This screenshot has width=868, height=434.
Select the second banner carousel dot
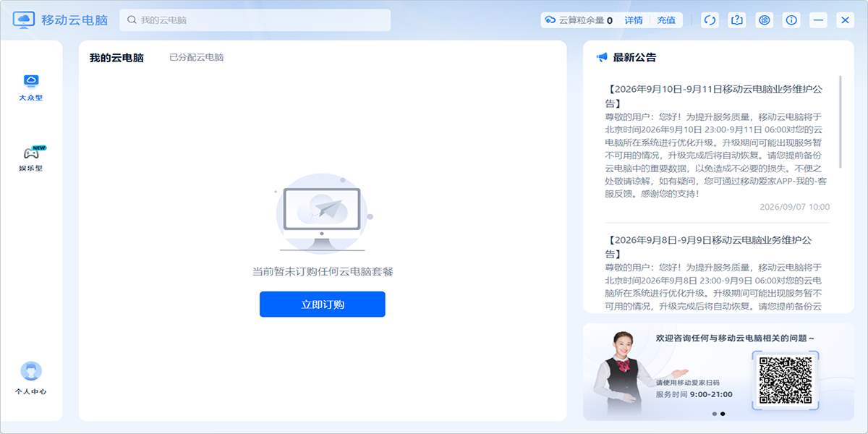(x=723, y=414)
